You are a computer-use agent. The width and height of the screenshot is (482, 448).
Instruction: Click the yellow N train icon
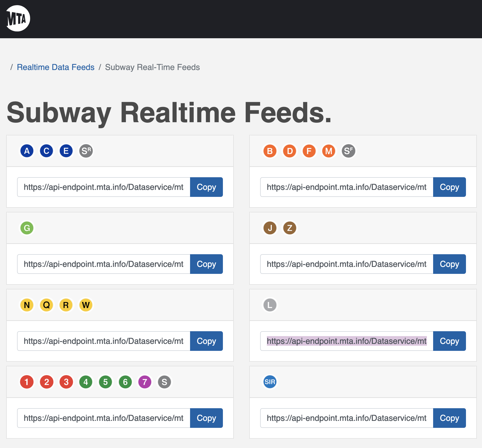coord(27,305)
